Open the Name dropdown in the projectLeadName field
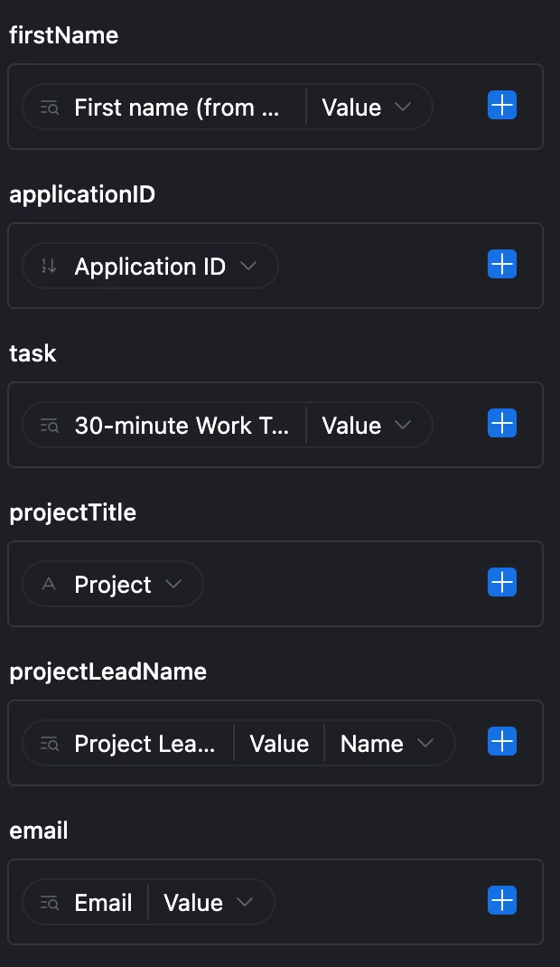This screenshot has height=967, width=560. tap(387, 744)
